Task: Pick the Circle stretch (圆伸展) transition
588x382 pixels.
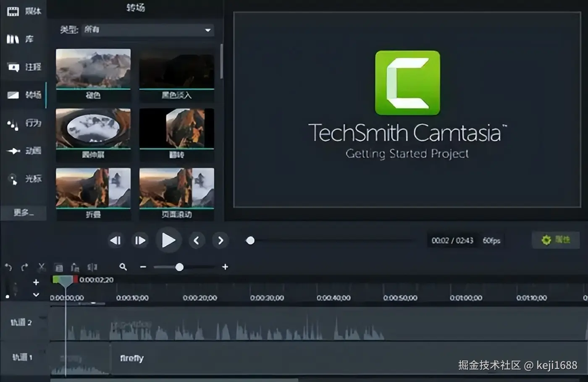Action: click(93, 135)
